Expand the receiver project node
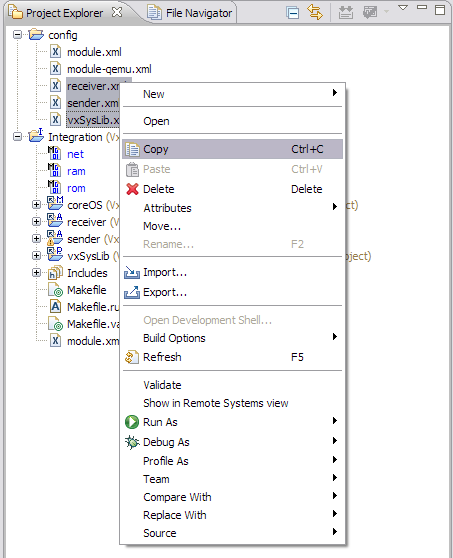The image size is (453, 558). coord(36,222)
